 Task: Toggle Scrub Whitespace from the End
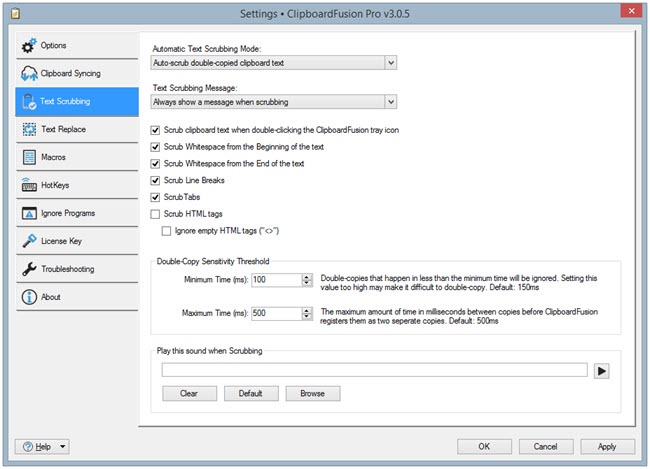click(x=155, y=164)
